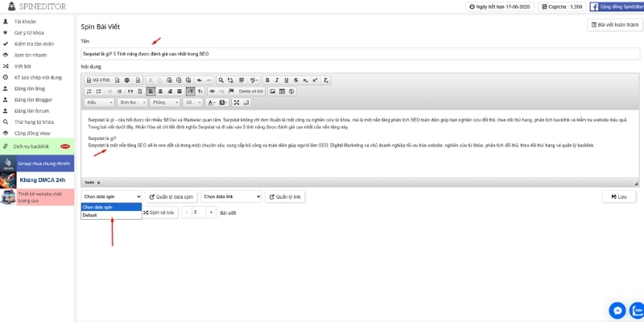Click the Remove Format icon
Image resolution: width=644 pixels, height=322 pixels.
click(x=326, y=80)
